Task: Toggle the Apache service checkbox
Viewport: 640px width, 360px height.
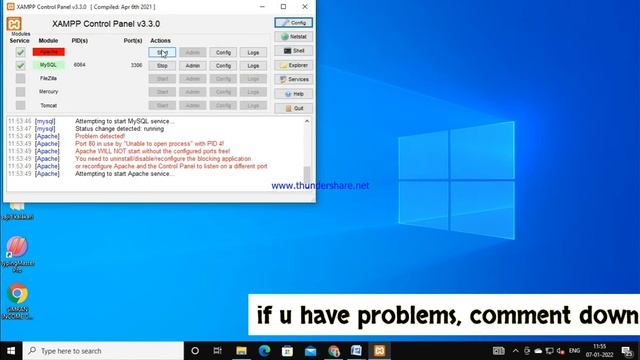Action: tap(20, 52)
